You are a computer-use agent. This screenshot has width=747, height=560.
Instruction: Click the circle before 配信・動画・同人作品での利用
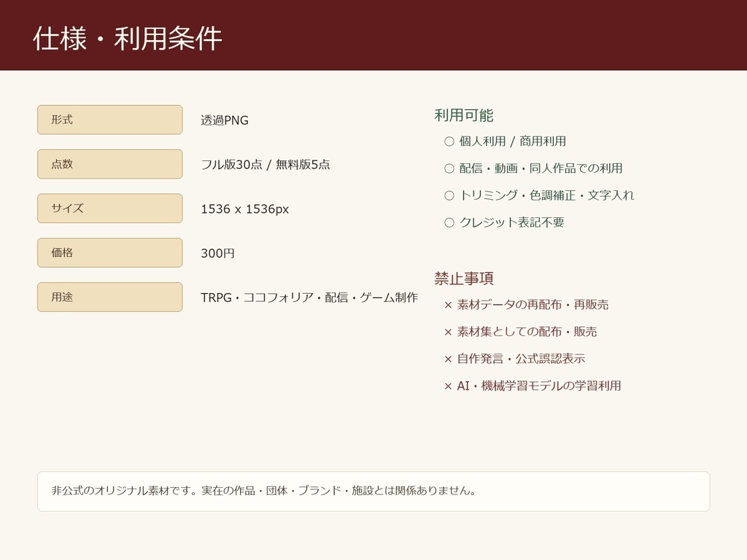coord(449,168)
